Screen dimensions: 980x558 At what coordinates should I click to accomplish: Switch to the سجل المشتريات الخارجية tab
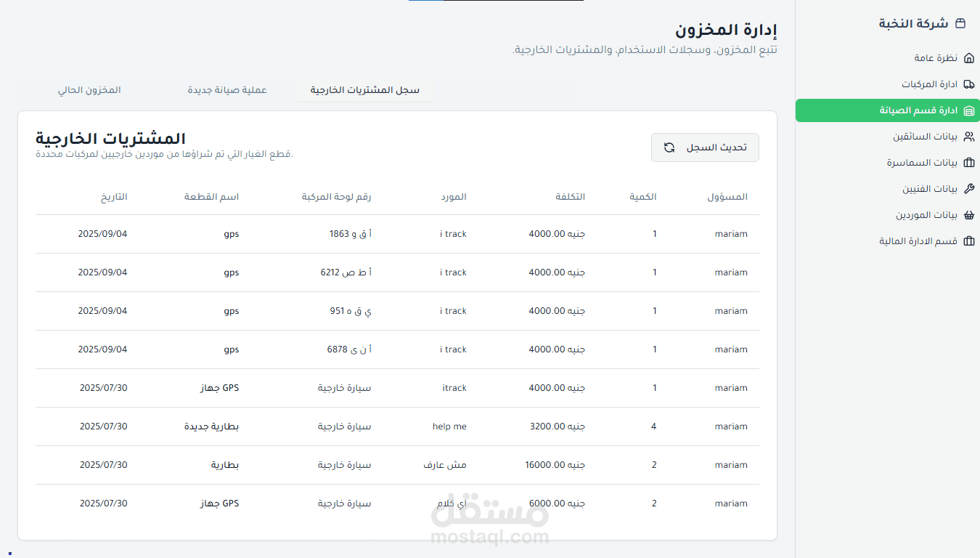[x=365, y=90]
